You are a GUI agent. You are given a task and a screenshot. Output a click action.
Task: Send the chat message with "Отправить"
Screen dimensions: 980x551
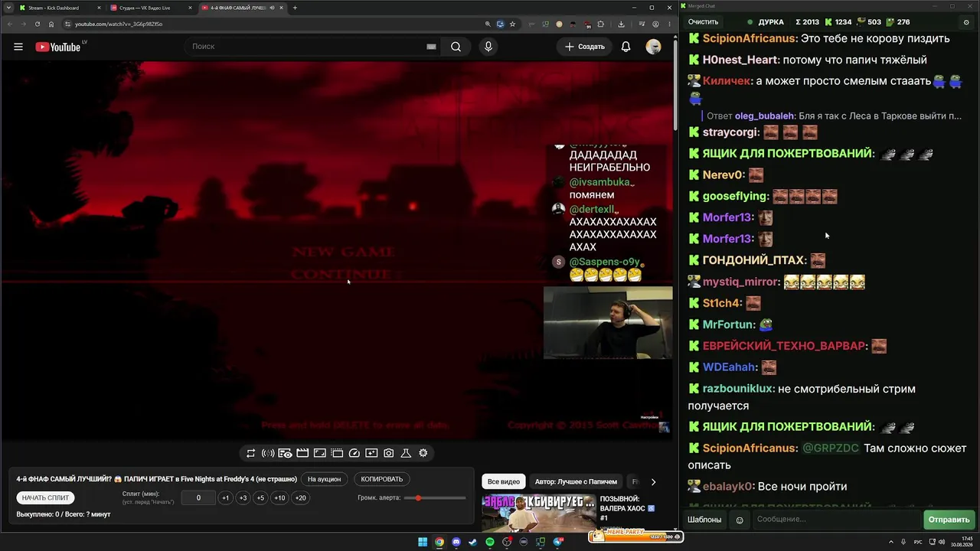pos(949,520)
